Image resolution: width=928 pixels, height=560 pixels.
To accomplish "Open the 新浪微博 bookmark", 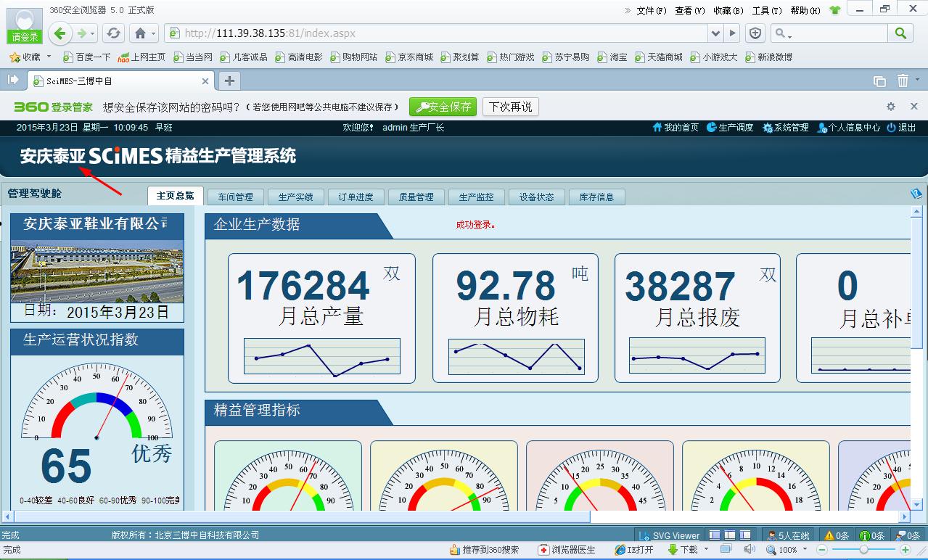I will 768,57.
